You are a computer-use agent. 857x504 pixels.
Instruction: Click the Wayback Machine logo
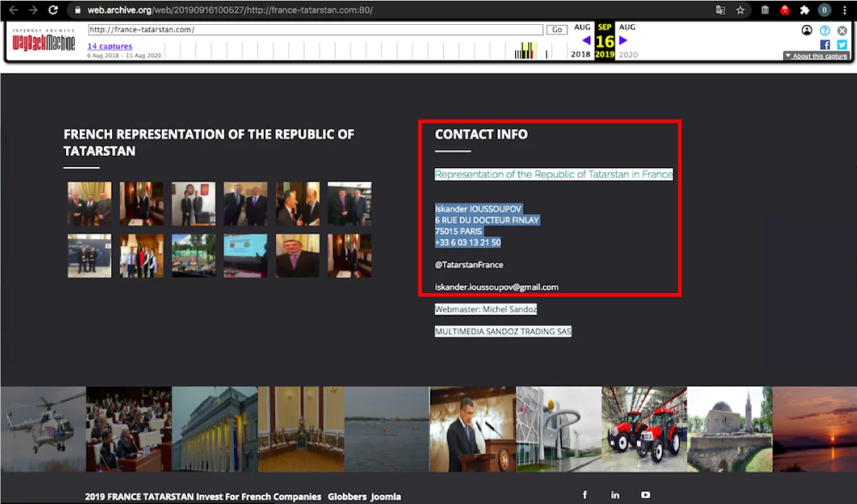click(43, 41)
